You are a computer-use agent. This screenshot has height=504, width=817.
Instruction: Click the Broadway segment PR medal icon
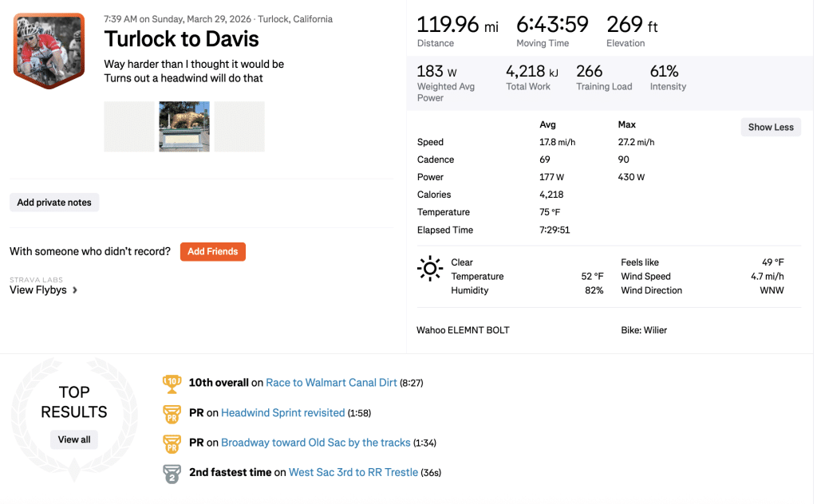[x=172, y=443]
